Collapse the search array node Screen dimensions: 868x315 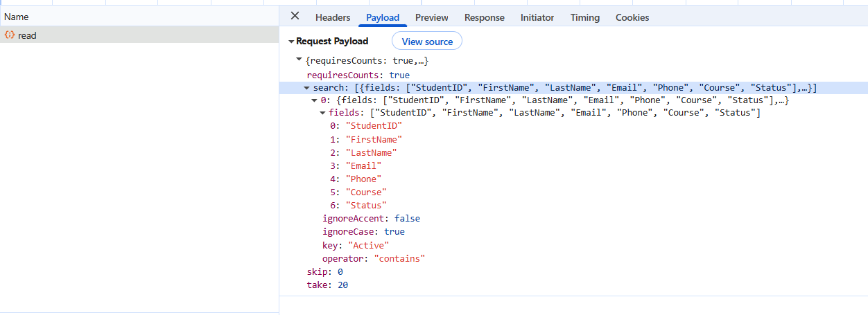(x=307, y=88)
